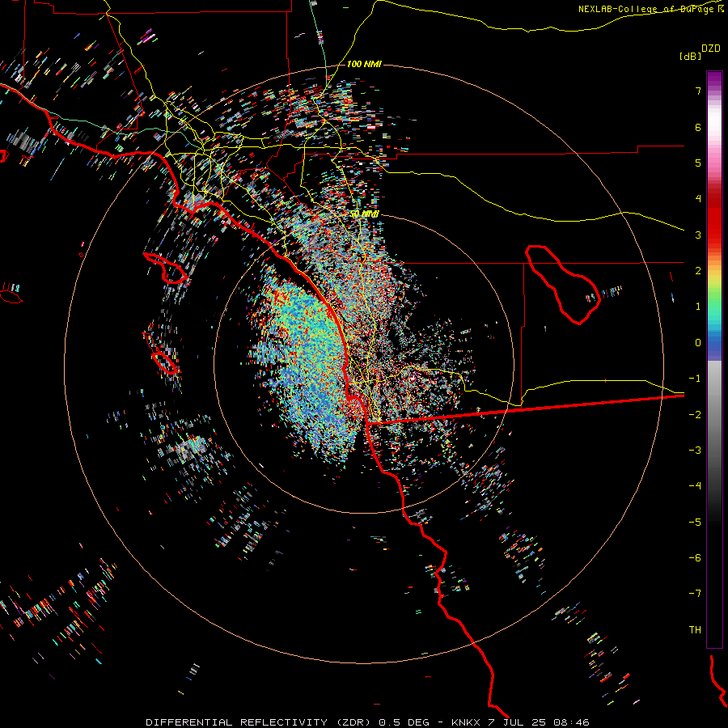Click the colorbar tick label -7
The width and height of the screenshot is (728, 728).
click(x=695, y=594)
